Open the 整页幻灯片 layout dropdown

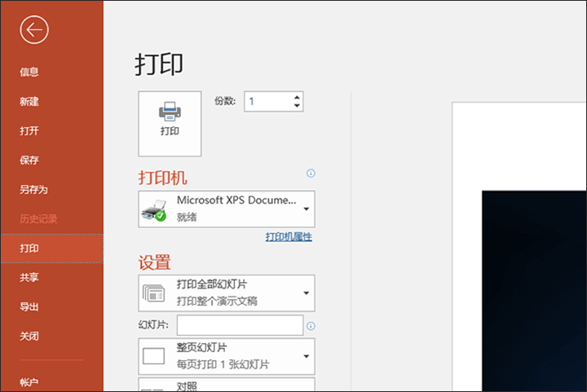227,356
